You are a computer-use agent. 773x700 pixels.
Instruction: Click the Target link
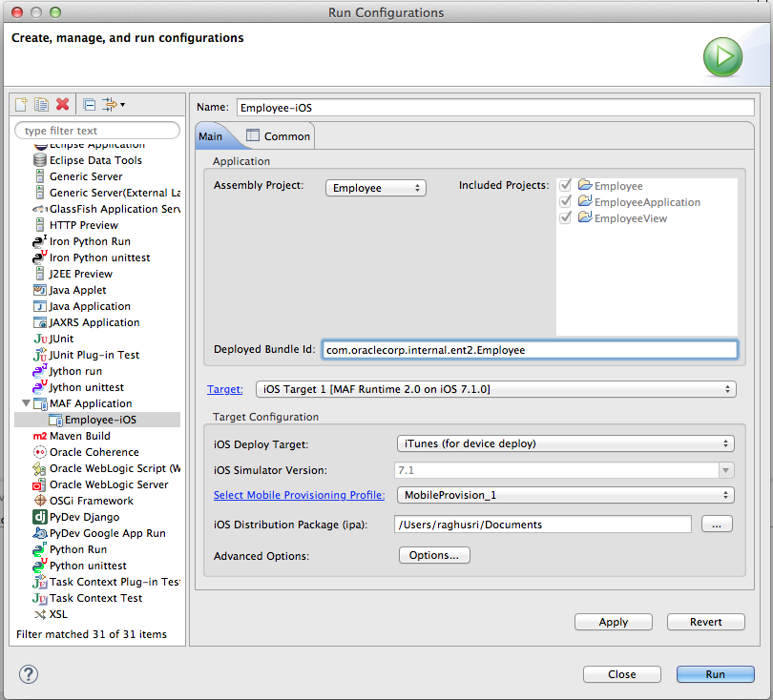pyautogui.click(x=225, y=389)
